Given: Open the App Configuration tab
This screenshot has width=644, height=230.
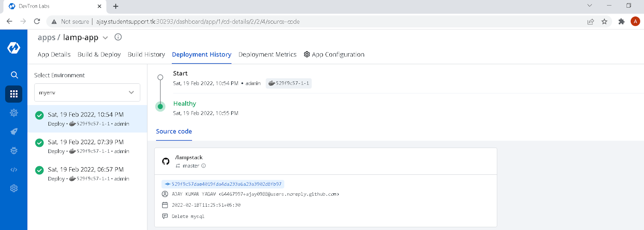Looking at the screenshot, I should tap(334, 54).
